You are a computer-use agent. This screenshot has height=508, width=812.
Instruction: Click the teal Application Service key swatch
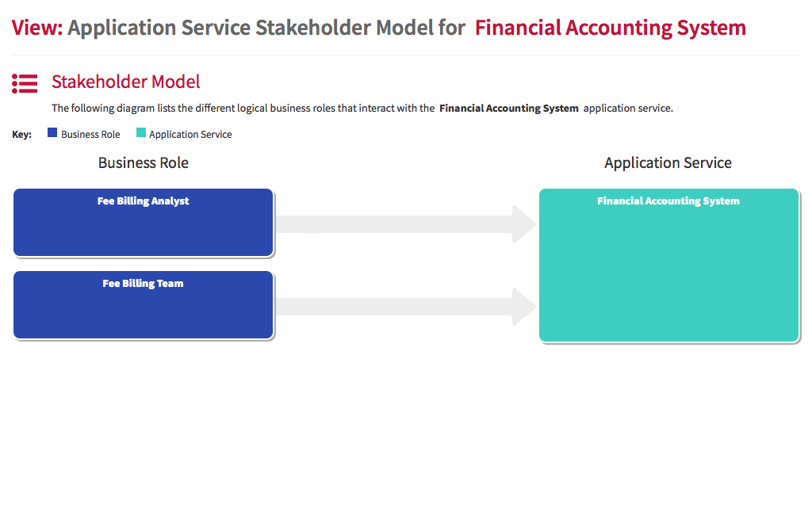tap(141, 133)
